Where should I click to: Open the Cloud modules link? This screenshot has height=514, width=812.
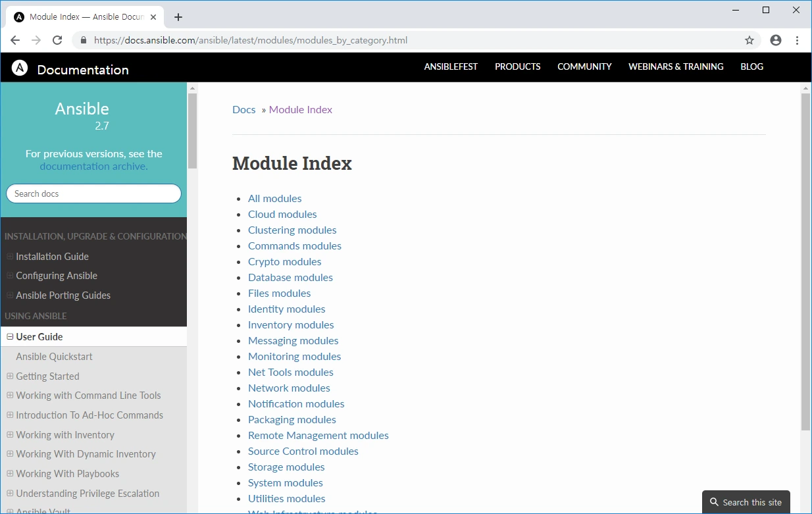(282, 214)
